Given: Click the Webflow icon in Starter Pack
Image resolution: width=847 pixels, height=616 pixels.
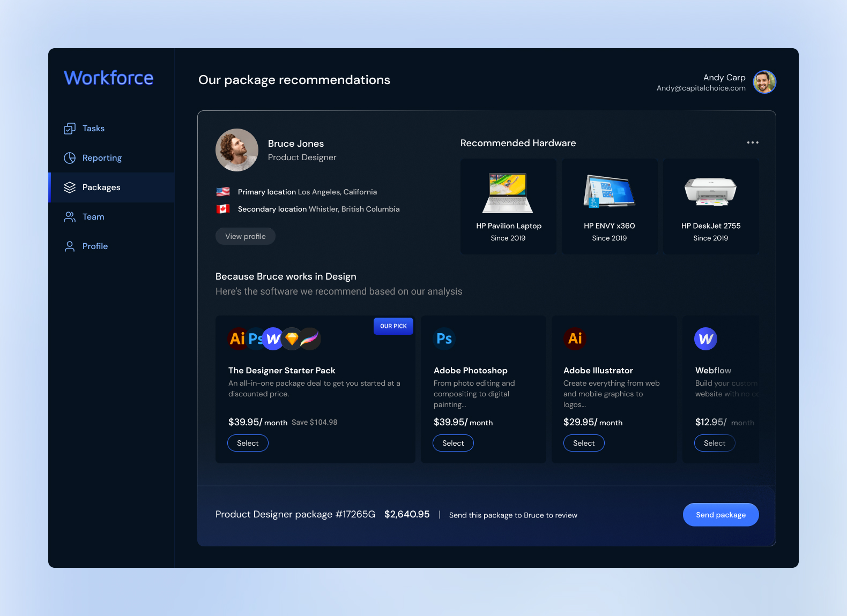Looking at the screenshot, I should coord(273,339).
